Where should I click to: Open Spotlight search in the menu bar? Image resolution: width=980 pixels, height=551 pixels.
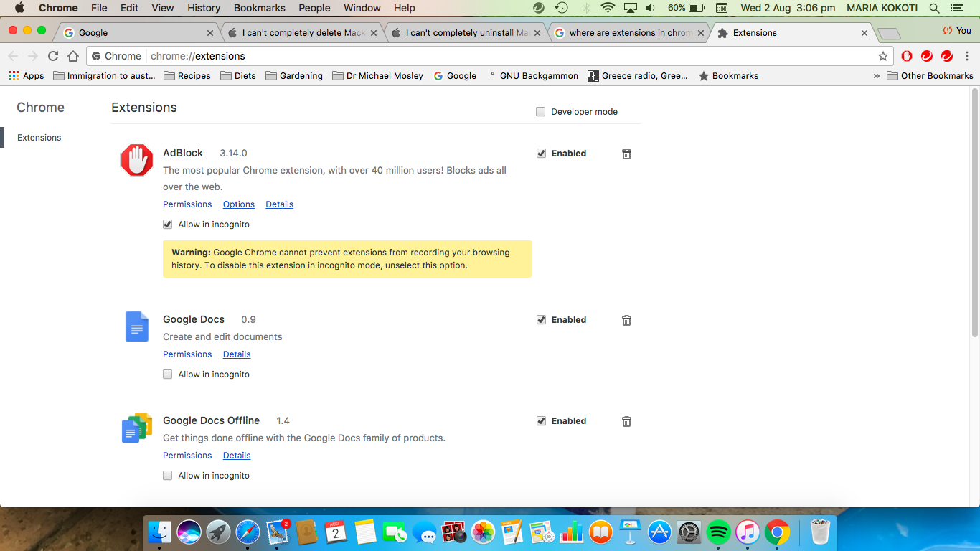click(934, 8)
